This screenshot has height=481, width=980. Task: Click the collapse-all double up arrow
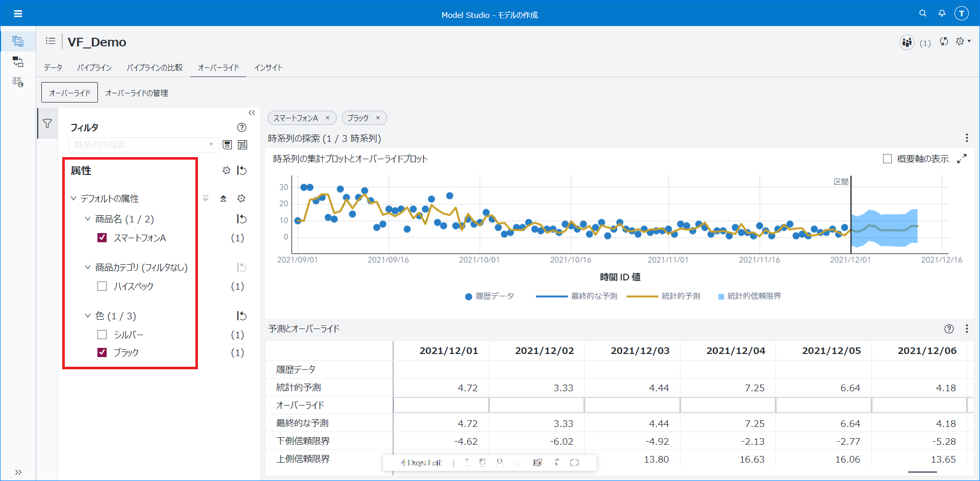223,198
